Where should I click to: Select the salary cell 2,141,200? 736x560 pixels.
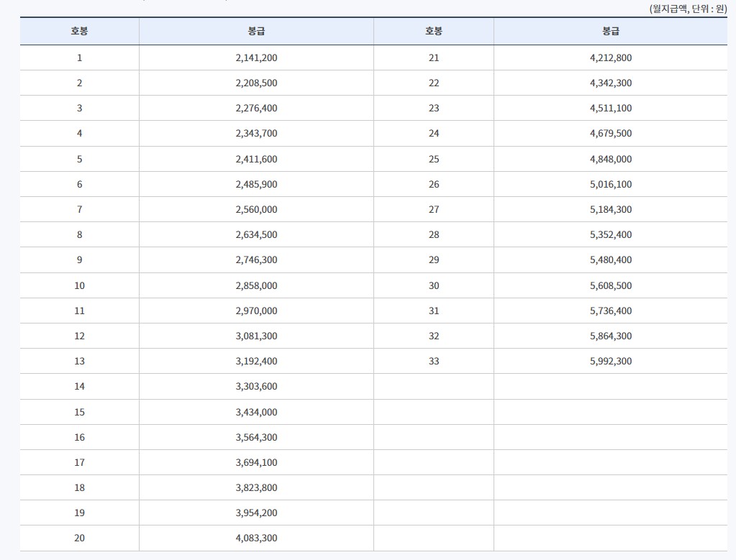(x=256, y=58)
